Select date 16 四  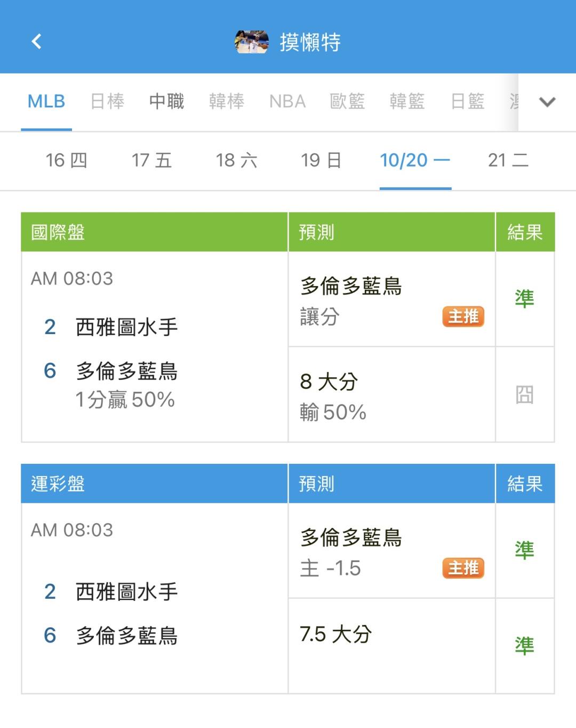tap(66, 160)
